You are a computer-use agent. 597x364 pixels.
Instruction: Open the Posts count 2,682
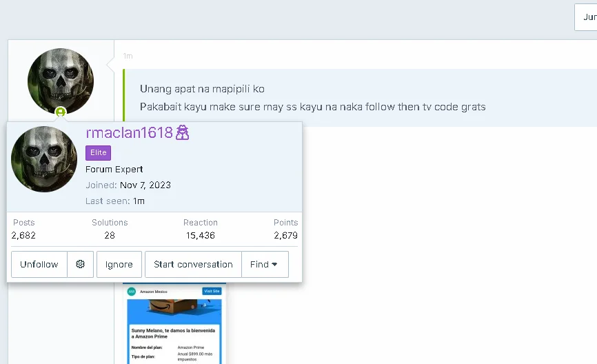23,235
